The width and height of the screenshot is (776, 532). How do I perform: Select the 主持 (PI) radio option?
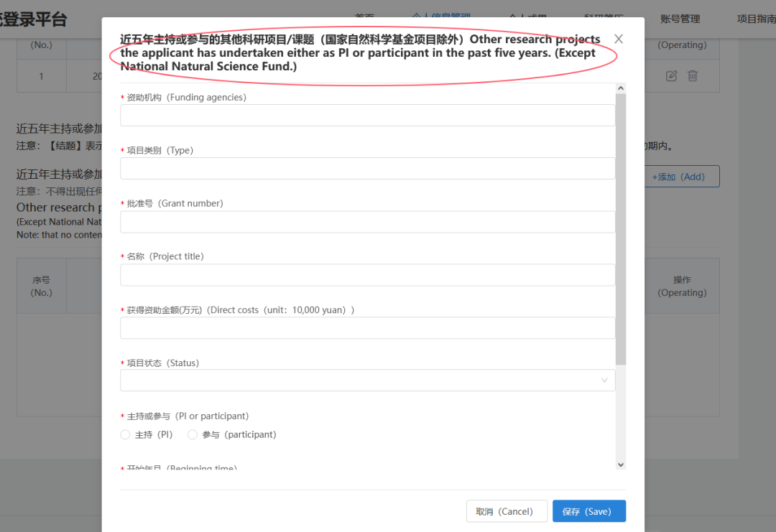[x=125, y=434]
